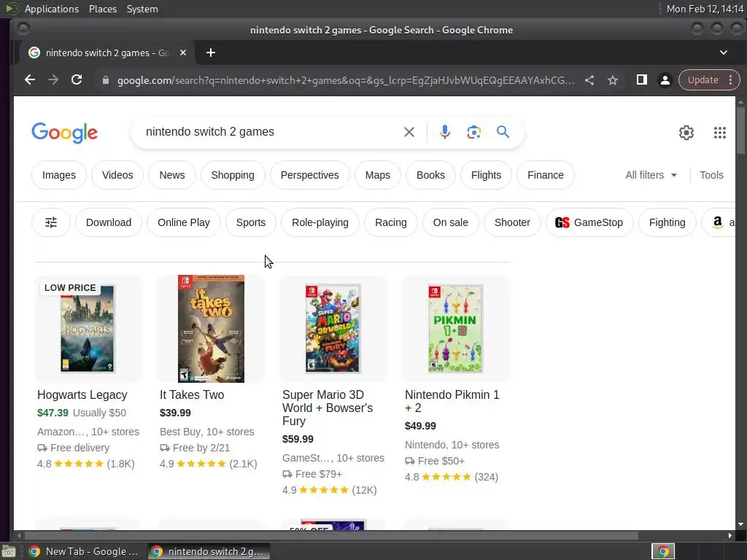Open Chrome profile menu
The height and width of the screenshot is (560, 747).
point(665,80)
